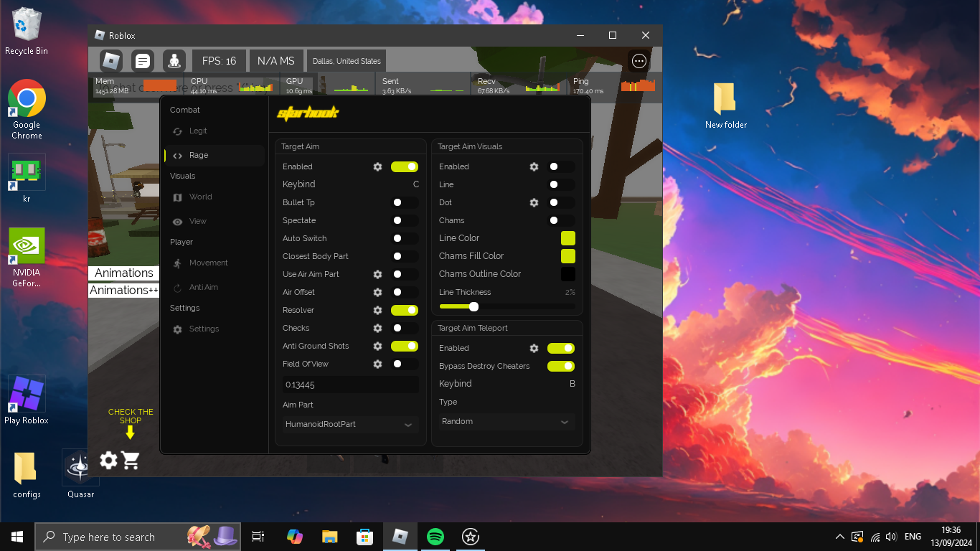Switch to the Legit combat tab

tap(215, 131)
